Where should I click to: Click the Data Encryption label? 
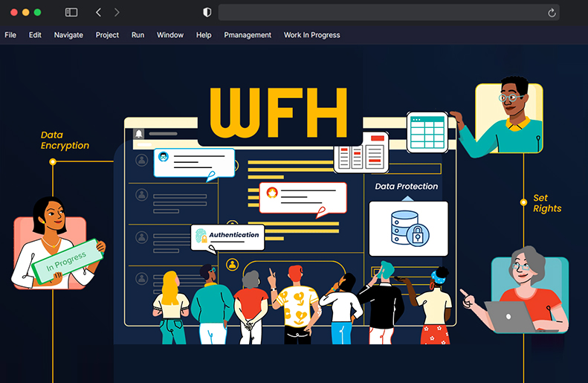pos(65,141)
